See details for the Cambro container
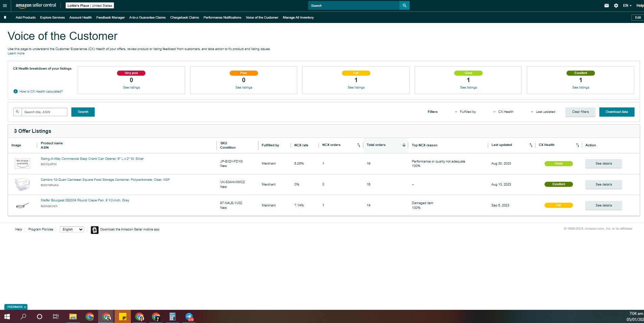This screenshot has width=644, height=323. (604, 184)
